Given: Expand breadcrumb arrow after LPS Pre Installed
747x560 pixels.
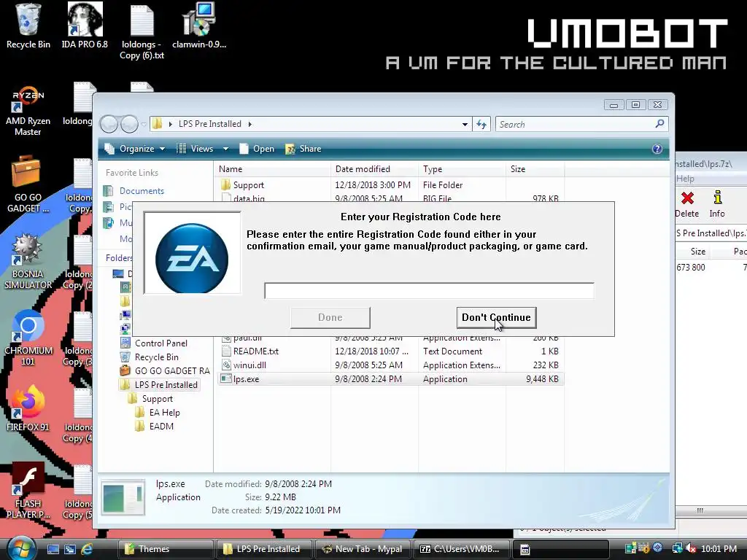Looking at the screenshot, I should click(249, 124).
